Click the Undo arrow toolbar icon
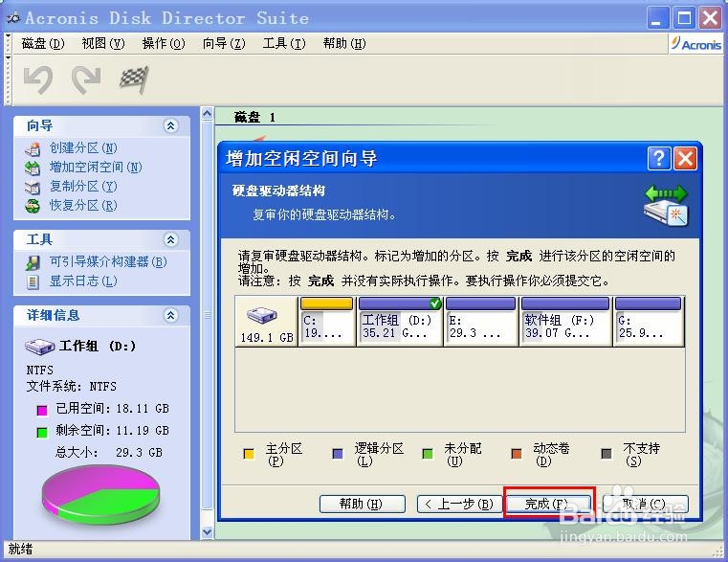 tap(38, 79)
